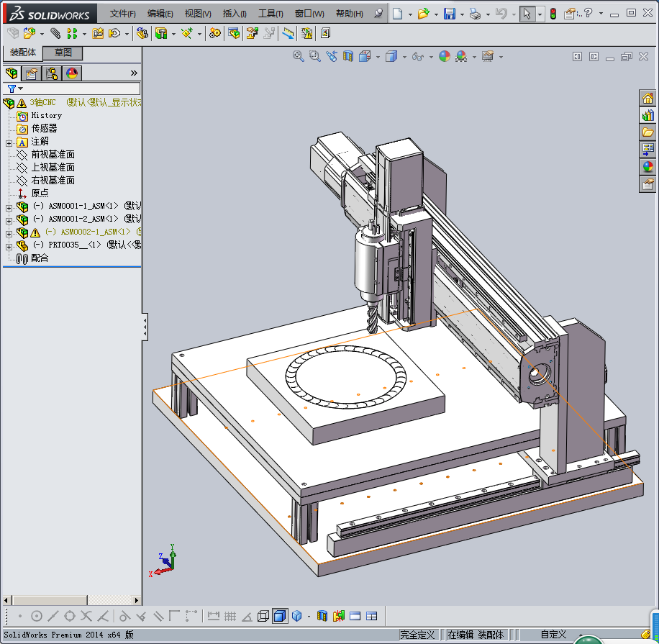Toggle the grid display icon in bottom toolbar
This screenshot has height=644, width=659.
(x=230, y=616)
